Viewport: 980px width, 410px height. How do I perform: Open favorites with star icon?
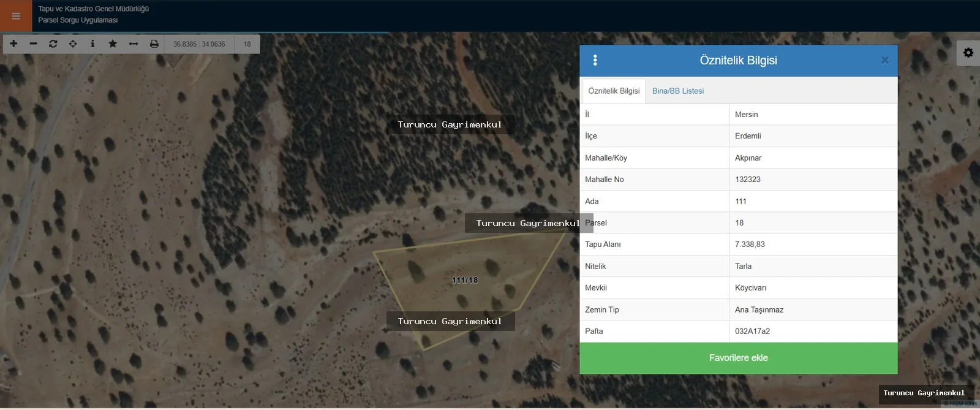pyautogui.click(x=113, y=44)
